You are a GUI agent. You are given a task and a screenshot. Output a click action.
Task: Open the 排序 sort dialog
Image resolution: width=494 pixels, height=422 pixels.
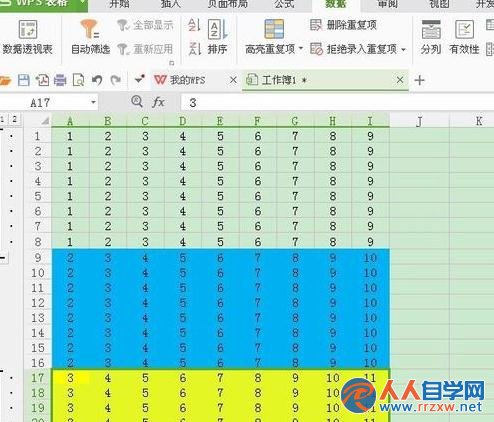point(217,37)
